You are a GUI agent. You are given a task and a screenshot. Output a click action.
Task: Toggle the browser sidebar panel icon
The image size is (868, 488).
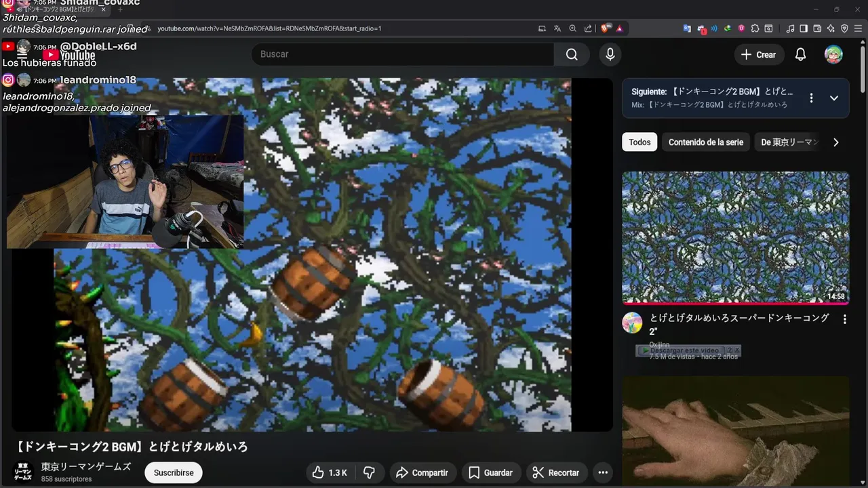click(x=804, y=28)
